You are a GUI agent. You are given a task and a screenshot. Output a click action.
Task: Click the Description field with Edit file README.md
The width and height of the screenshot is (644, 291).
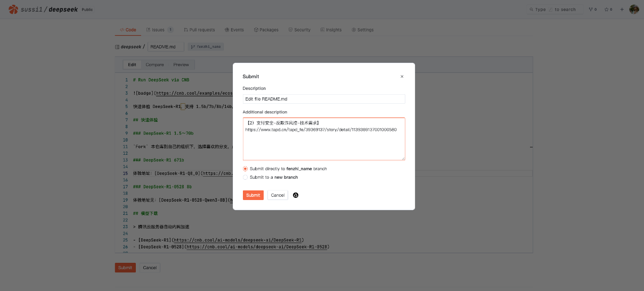[x=324, y=99]
